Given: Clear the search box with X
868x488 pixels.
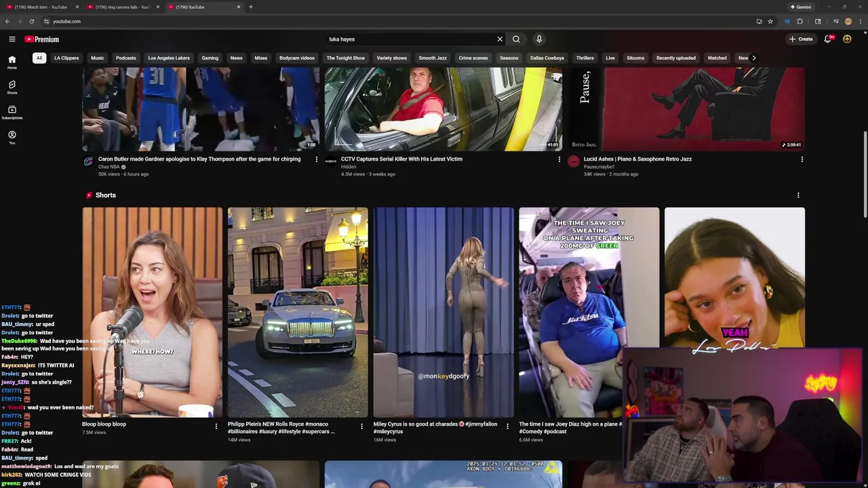Looking at the screenshot, I should tap(500, 39).
